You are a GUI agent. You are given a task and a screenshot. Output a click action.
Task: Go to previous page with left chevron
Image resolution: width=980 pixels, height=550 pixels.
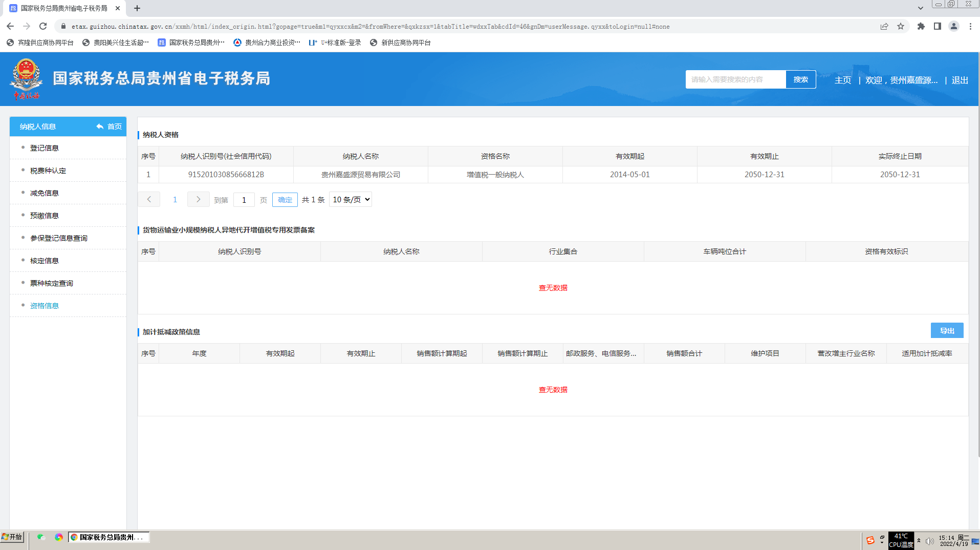(x=149, y=199)
